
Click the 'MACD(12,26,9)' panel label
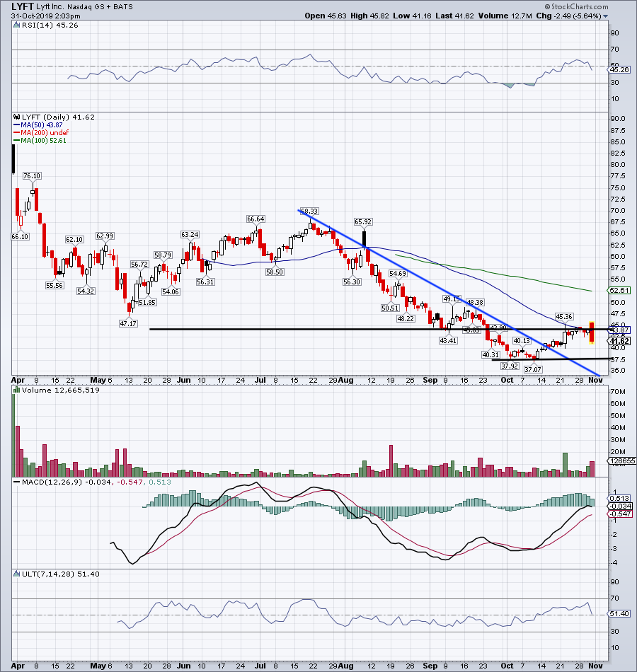[x=52, y=482]
